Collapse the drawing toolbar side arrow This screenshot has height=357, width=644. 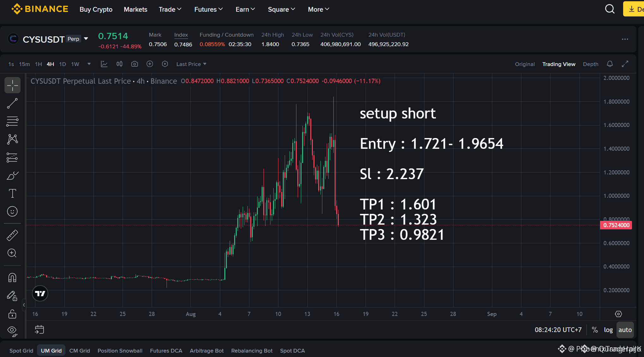(x=24, y=305)
